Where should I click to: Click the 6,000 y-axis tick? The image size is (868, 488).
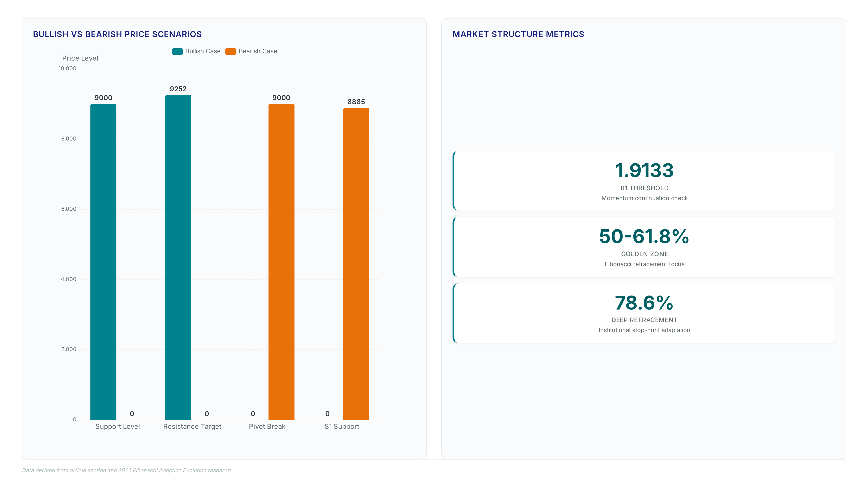(x=69, y=209)
